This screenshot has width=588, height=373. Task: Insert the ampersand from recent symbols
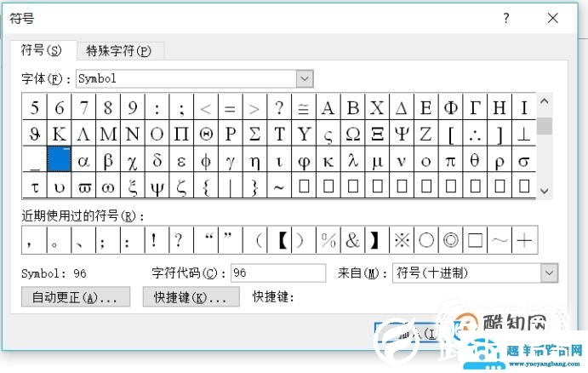pos(352,240)
